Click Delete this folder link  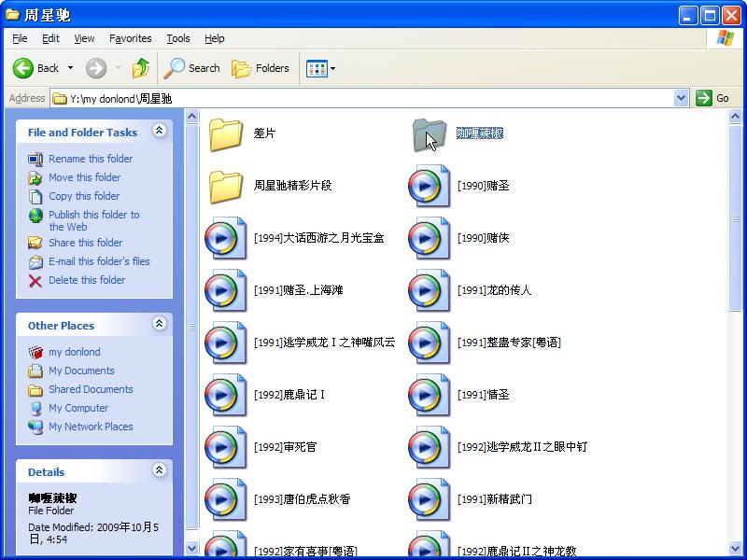pyautogui.click(x=87, y=280)
